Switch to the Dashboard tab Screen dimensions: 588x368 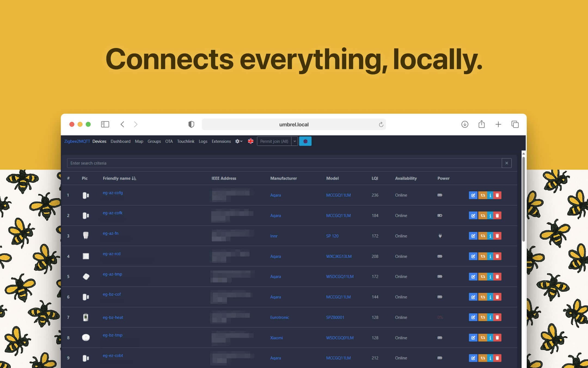coord(120,141)
